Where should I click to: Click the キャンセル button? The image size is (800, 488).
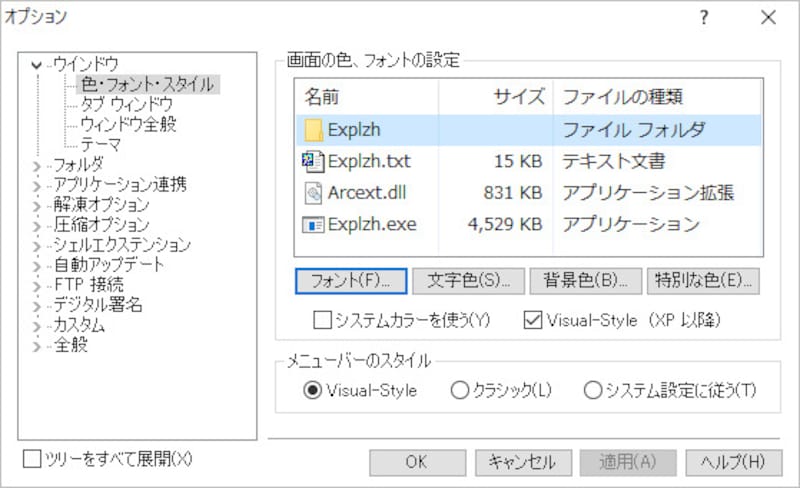coord(523,462)
